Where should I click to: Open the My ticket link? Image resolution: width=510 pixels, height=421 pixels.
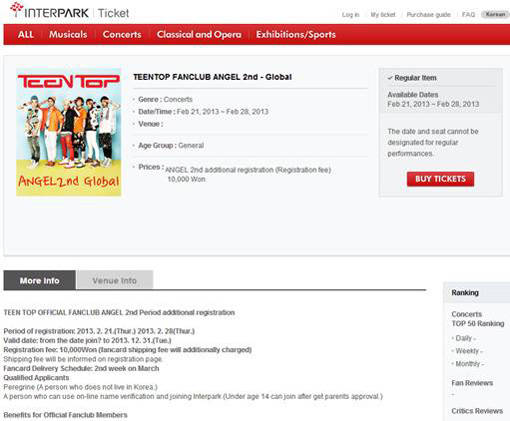[383, 15]
